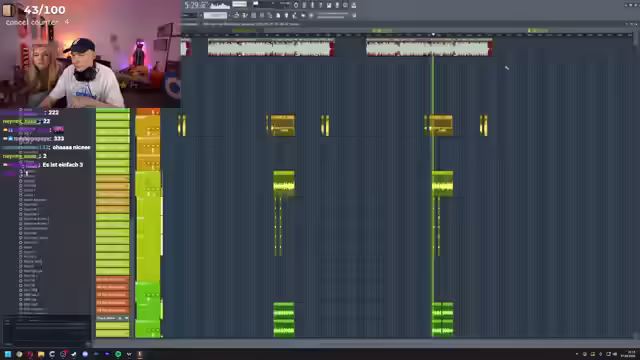Click the chat message '222'
640x360 pixels.
53,112
